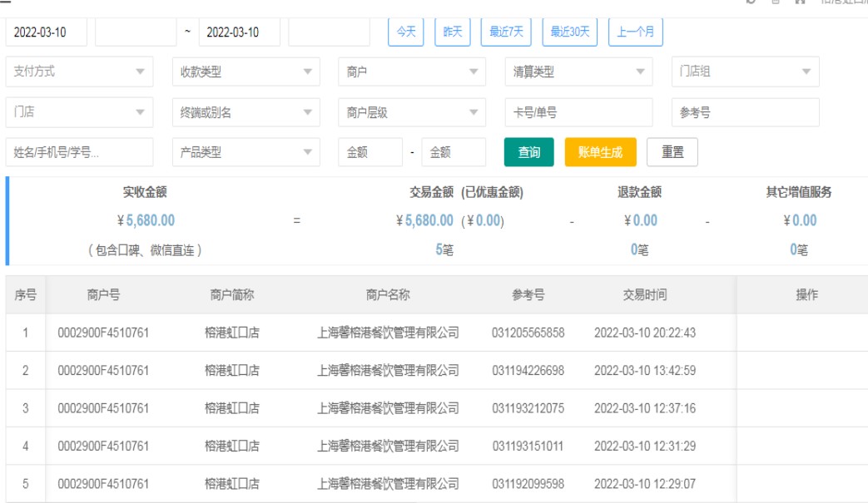Image resolution: width=868 pixels, height=503 pixels.
Task: Select transaction row with 参考号 031205565858
Action: coord(528,333)
